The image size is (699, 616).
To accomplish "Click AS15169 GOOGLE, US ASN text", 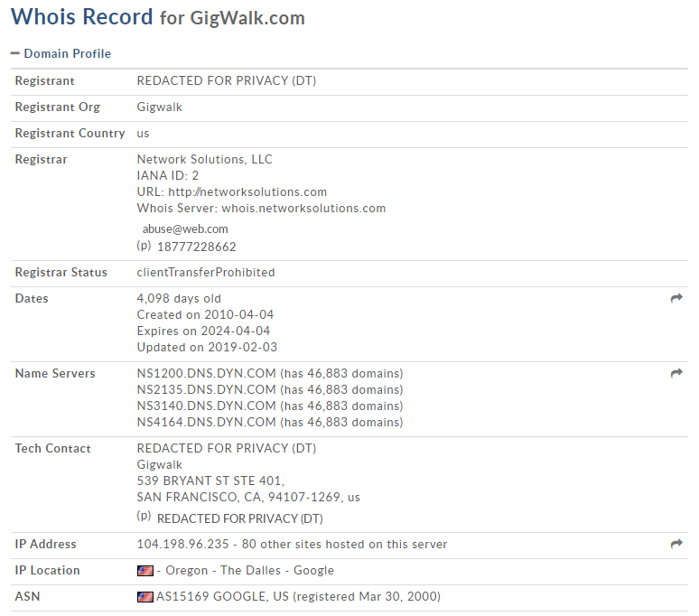I will [298, 597].
